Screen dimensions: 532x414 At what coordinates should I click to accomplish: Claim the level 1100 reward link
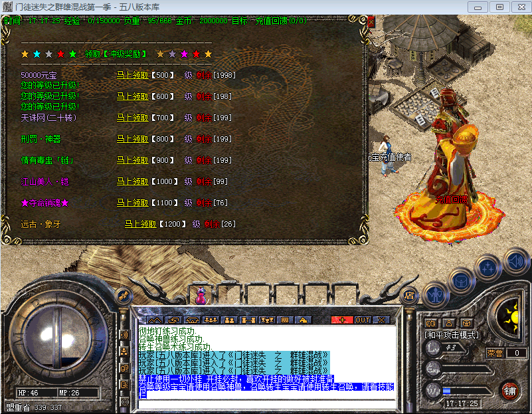tap(132, 203)
